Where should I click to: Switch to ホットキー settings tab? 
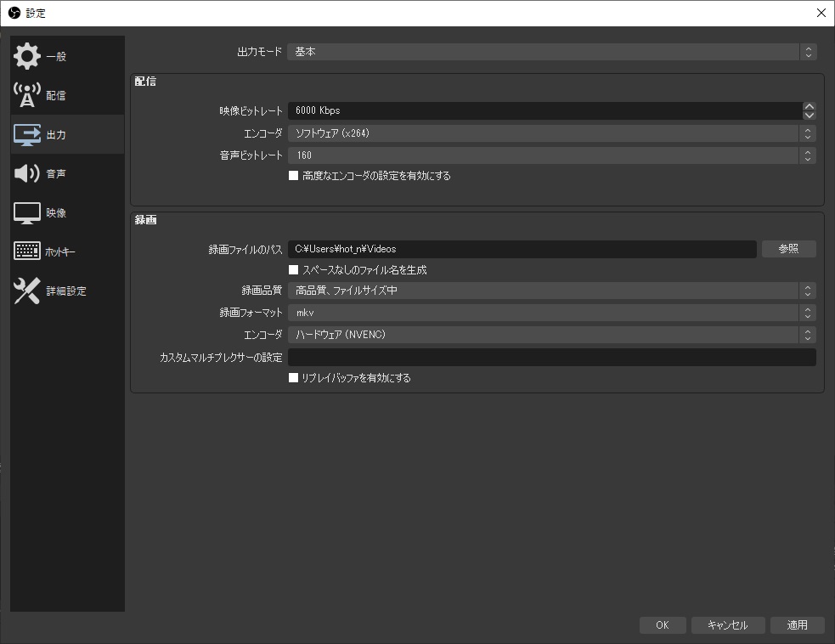(67, 251)
